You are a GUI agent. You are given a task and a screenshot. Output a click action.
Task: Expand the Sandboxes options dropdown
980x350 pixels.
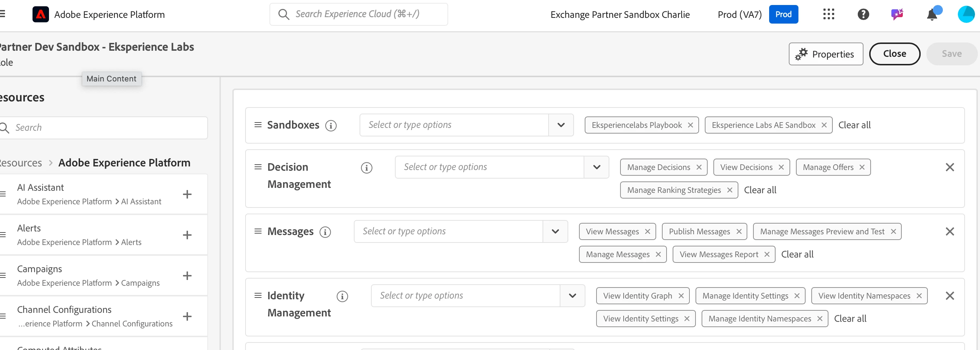tap(561, 125)
